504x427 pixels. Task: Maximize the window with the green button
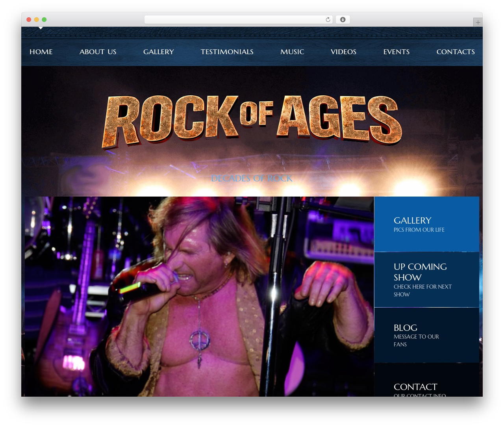point(44,20)
